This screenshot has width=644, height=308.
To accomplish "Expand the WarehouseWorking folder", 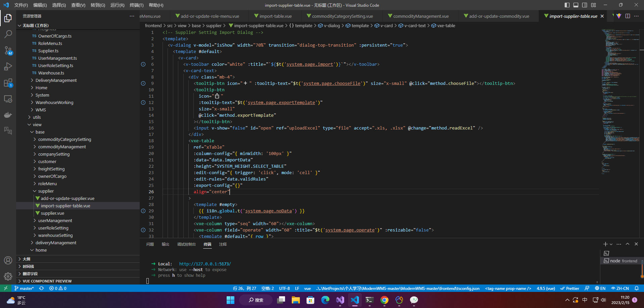I will pos(78,103).
